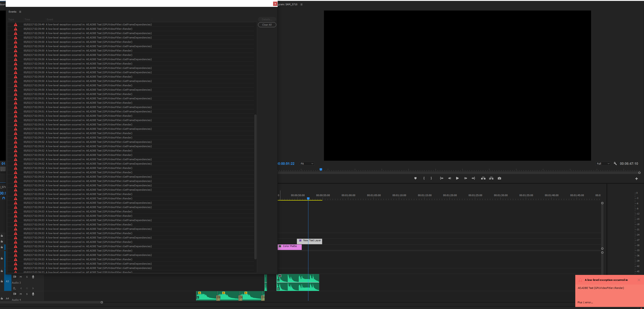This screenshot has width=644, height=309.
Task: Open Program monitor settings wrench
Action: pos(615,164)
